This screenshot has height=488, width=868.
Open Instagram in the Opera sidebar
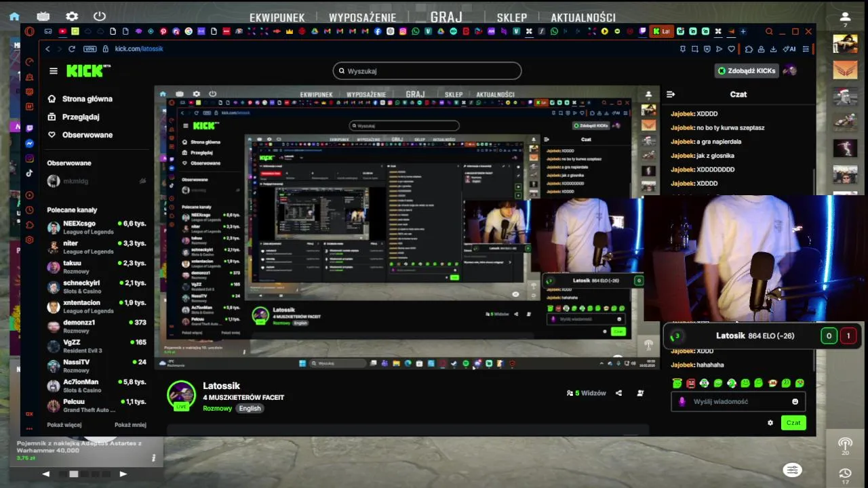pos(30,159)
